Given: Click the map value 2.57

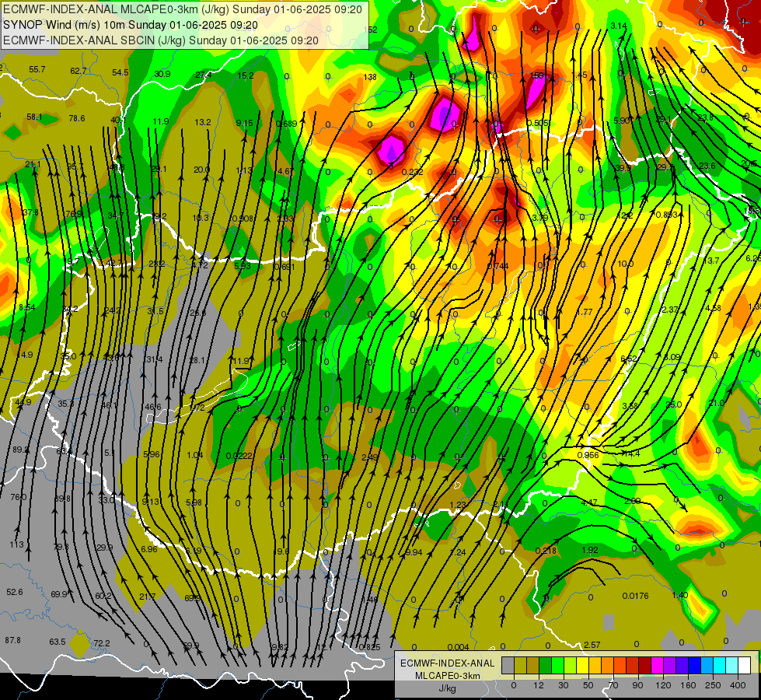Looking at the screenshot, I should [x=592, y=645].
